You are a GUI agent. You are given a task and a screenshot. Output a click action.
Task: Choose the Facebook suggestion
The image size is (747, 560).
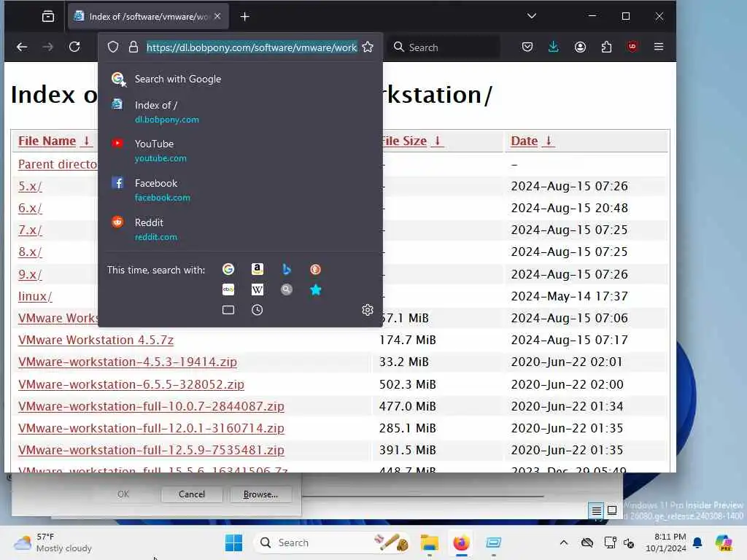pos(240,190)
